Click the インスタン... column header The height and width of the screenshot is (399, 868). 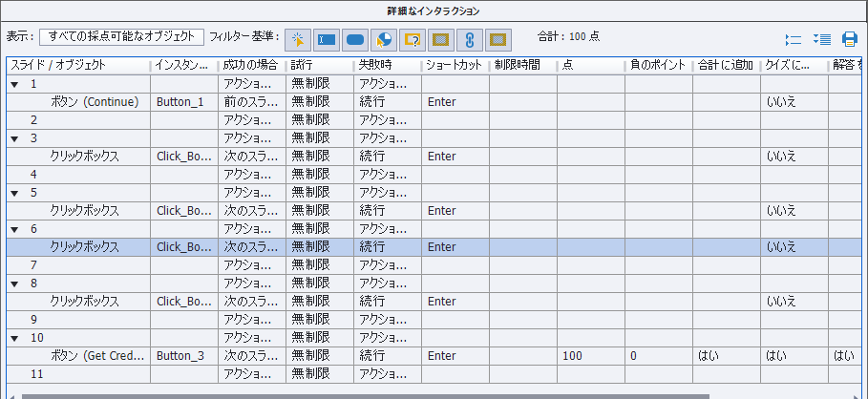tap(183, 65)
